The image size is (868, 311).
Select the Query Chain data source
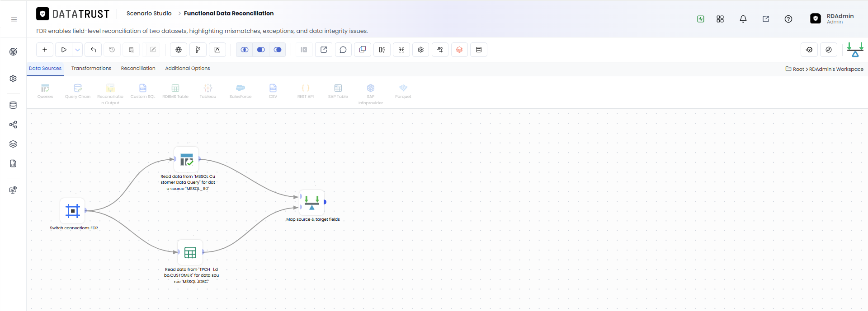pos(78,91)
